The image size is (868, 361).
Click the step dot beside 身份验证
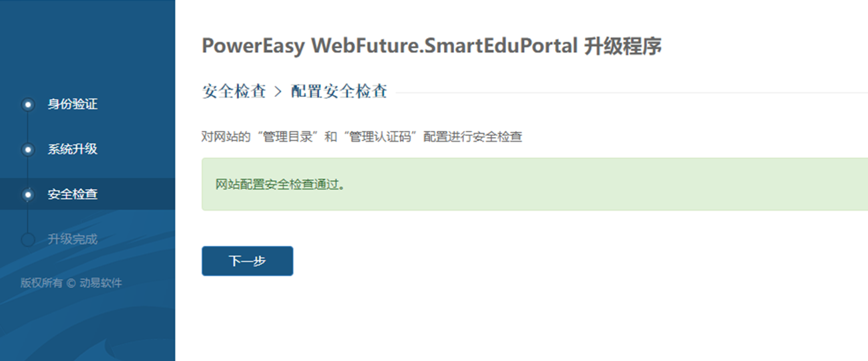pos(27,105)
